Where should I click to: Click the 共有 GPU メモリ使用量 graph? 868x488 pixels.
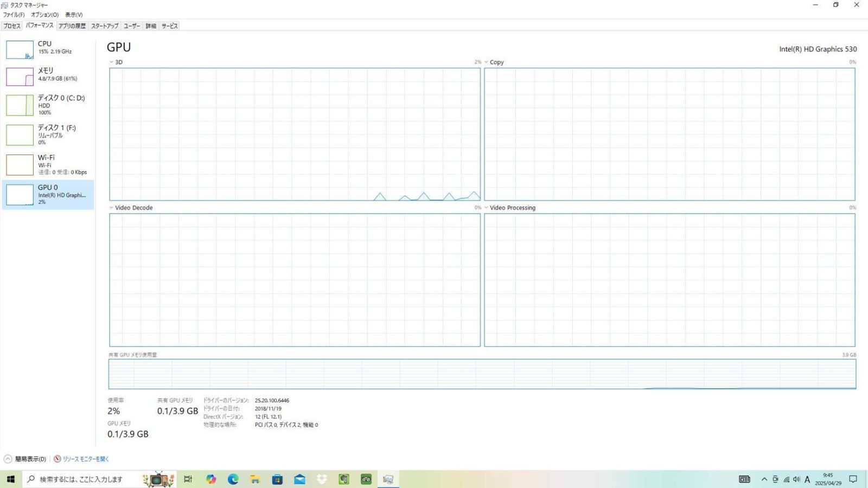(482, 374)
